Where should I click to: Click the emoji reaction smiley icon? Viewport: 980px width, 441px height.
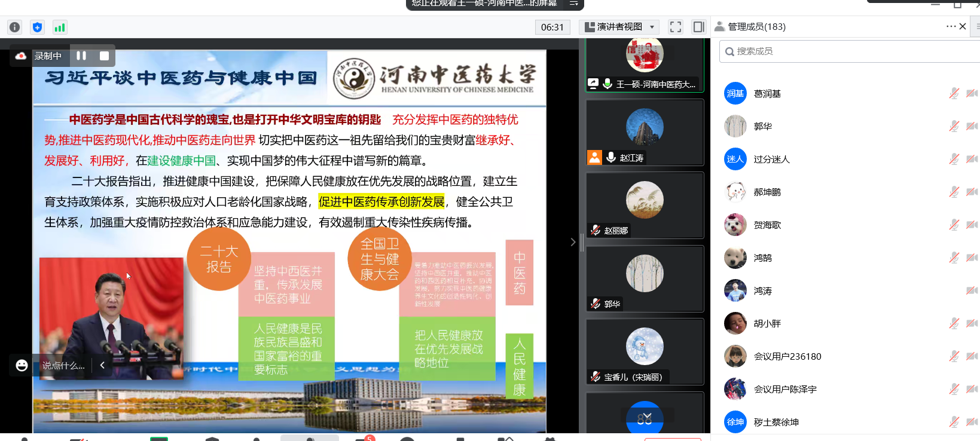22,365
